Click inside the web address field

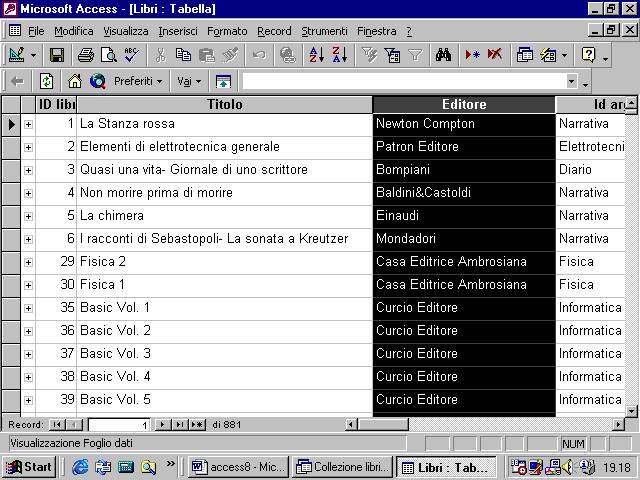coord(404,81)
